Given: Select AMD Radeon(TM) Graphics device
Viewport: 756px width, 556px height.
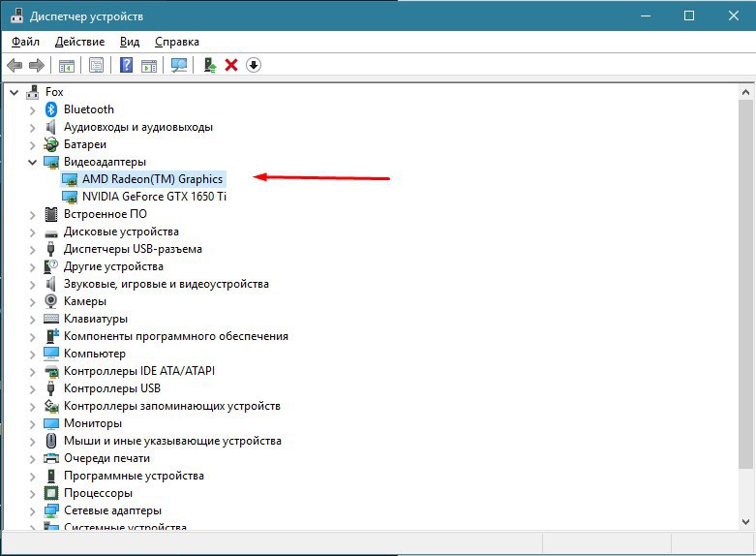Looking at the screenshot, I should (x=152, y=179).
